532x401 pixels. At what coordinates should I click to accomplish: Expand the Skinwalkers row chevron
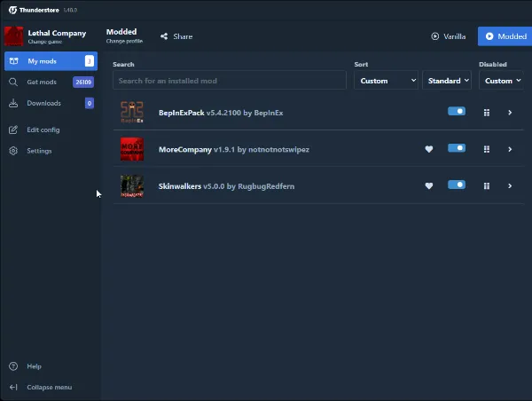tap(510, 186)
